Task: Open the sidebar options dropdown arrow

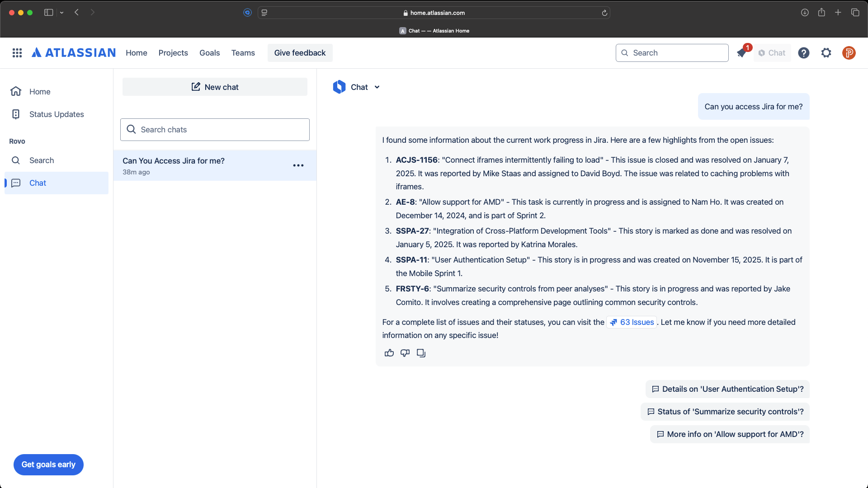Action: 62,13
